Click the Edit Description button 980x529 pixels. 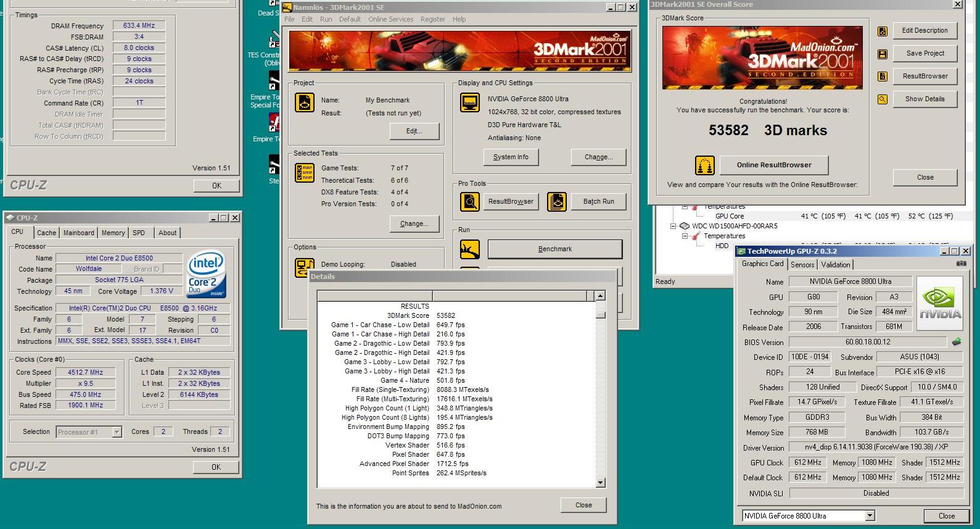click(925, 30)
